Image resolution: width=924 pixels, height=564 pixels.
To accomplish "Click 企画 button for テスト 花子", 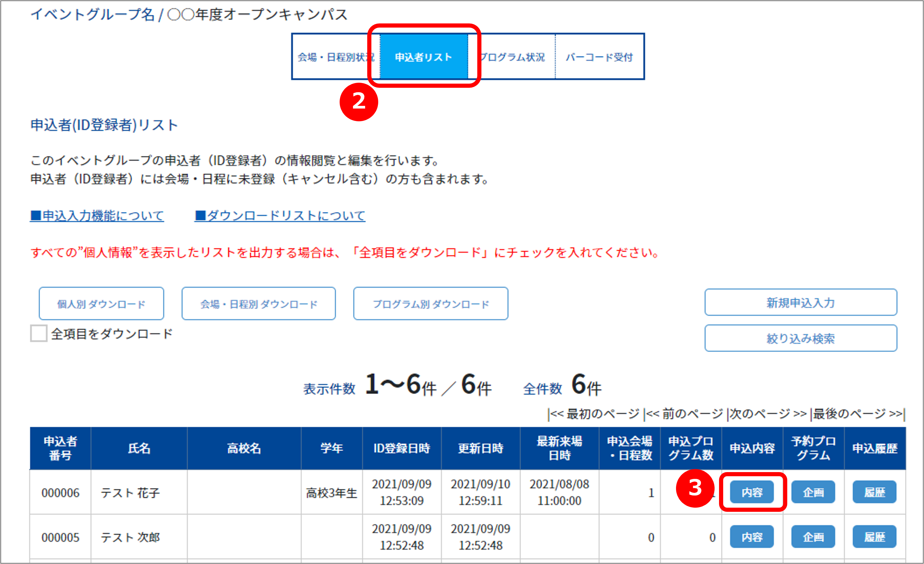I will pyautogui.click(x=813, y=492).
